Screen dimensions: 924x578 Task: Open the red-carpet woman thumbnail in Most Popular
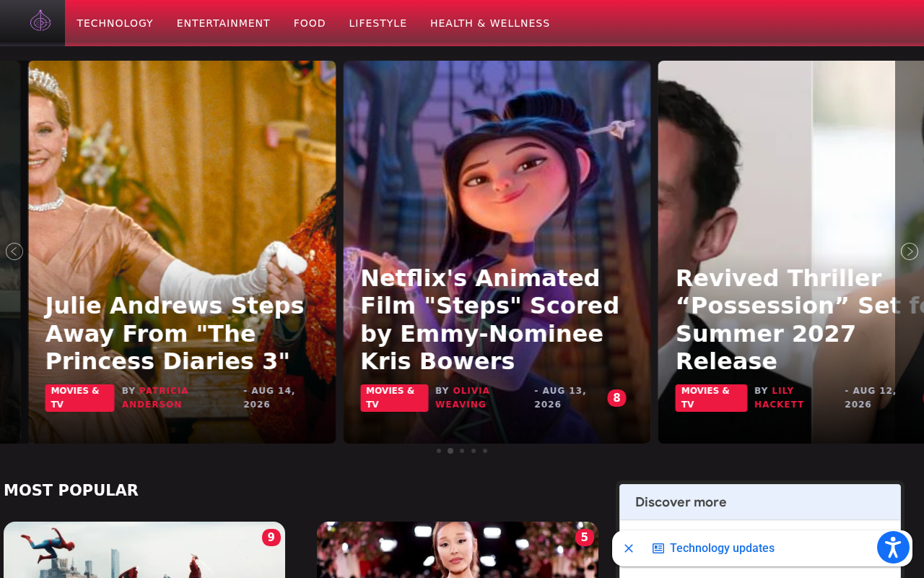[x=458, y=550]
